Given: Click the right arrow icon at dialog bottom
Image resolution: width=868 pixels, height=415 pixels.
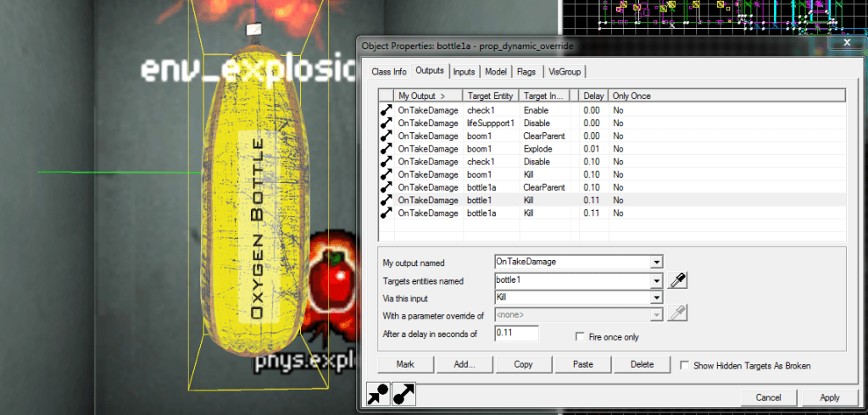Looking at the screenshot, I should click(x=403, y=395).
